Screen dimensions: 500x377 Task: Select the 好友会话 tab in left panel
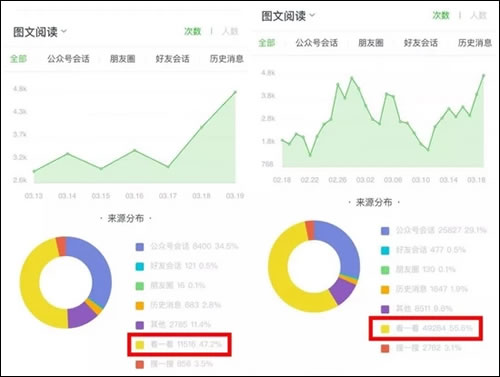[172, 59]
